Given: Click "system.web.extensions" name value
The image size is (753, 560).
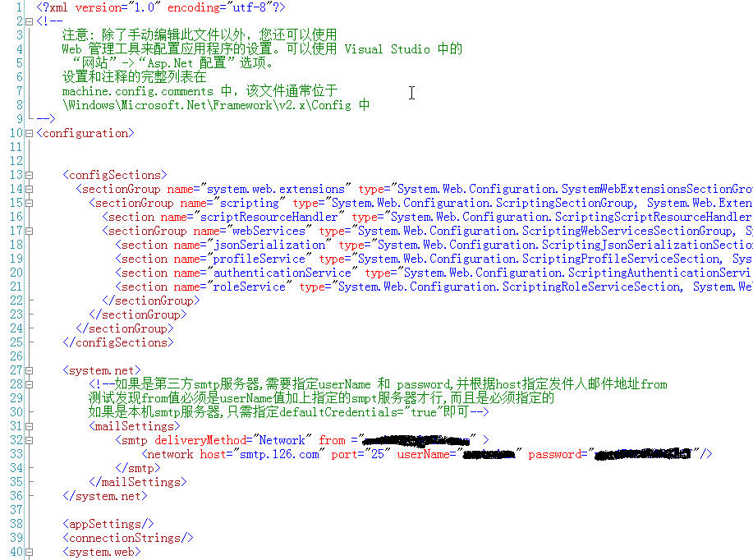Looking at the screenshot, I should pyautogui.click(x=276, y=189).
